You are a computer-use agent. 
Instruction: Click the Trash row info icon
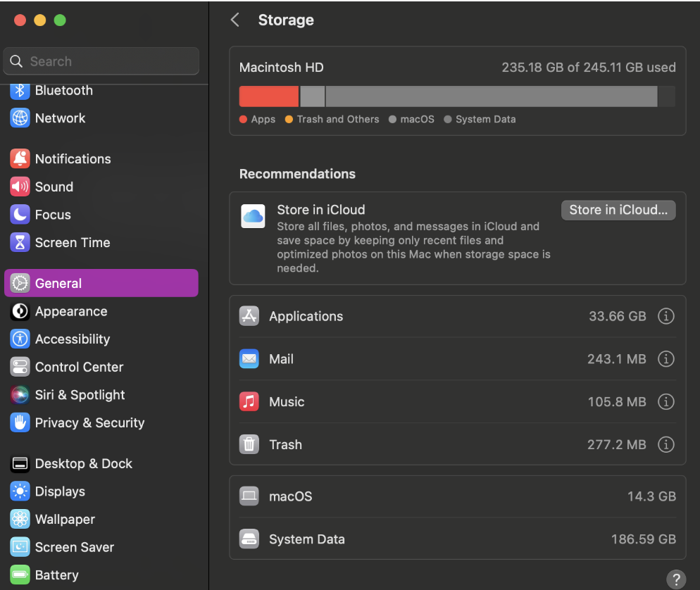coord(665,444)
